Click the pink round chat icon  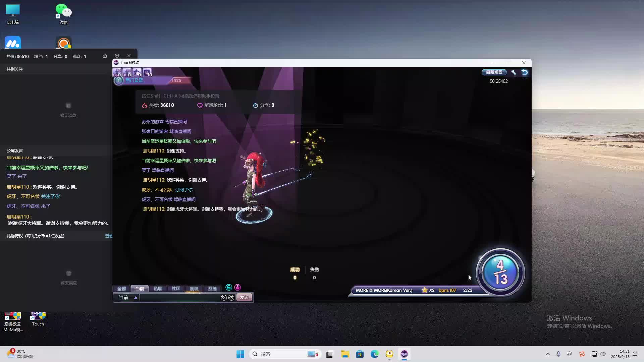237,287
